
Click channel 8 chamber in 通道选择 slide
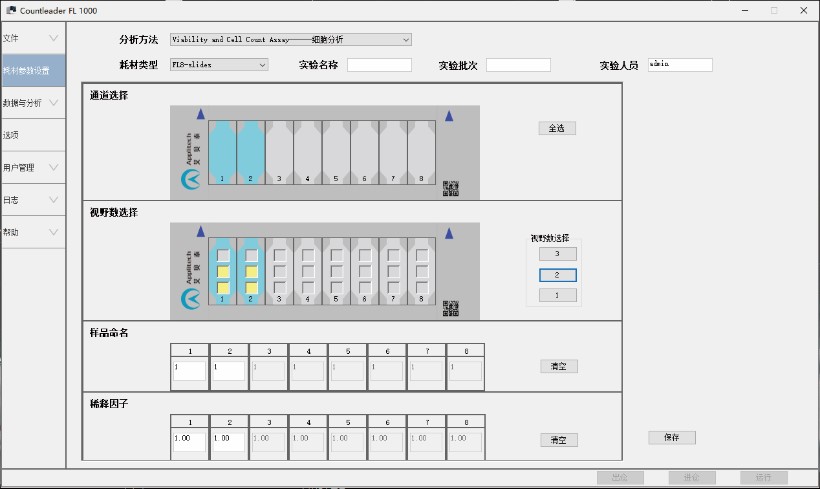[422, 151]
